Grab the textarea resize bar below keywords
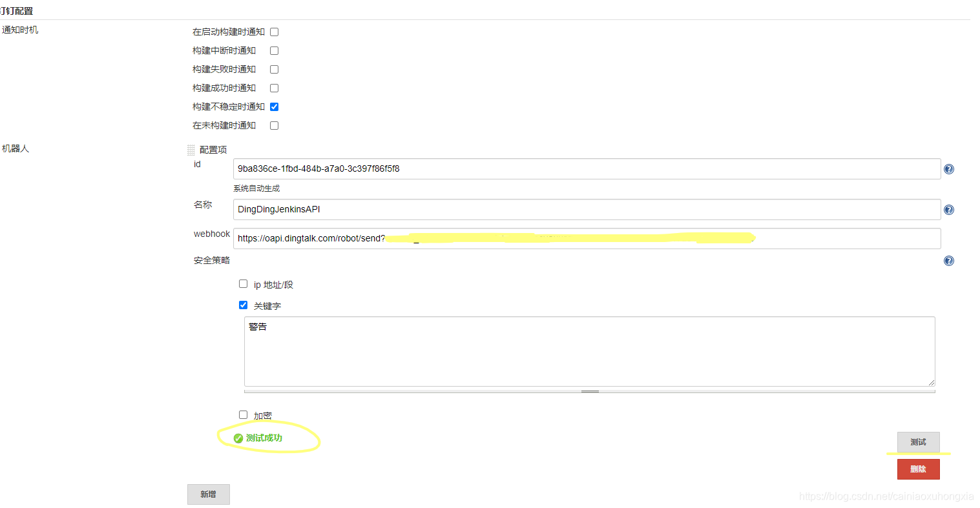 point(589,391)
